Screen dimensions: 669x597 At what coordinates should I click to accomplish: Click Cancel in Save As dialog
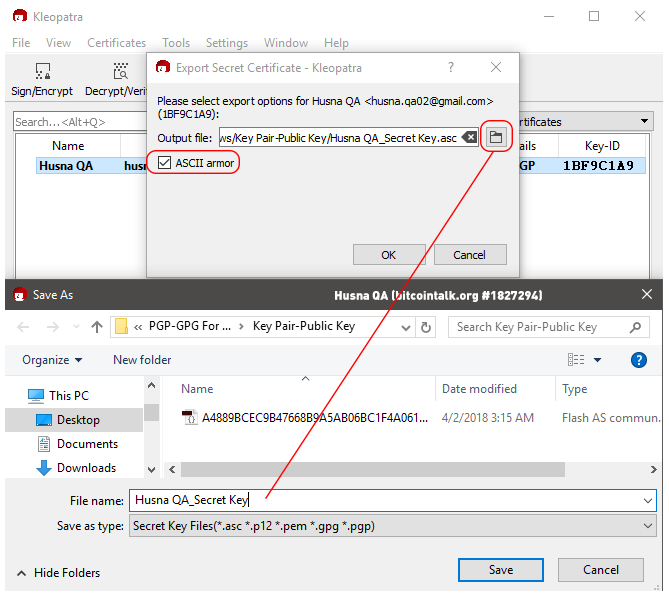click(601, 570)
